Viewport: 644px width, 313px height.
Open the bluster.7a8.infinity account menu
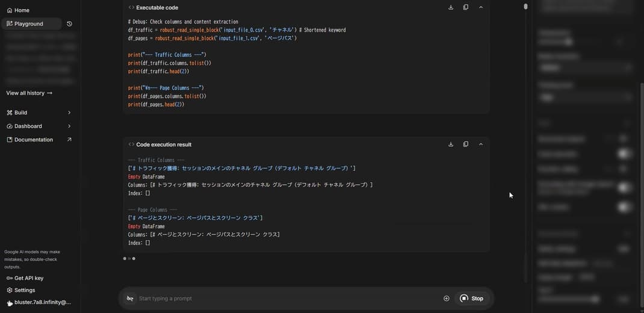(39, 303)
